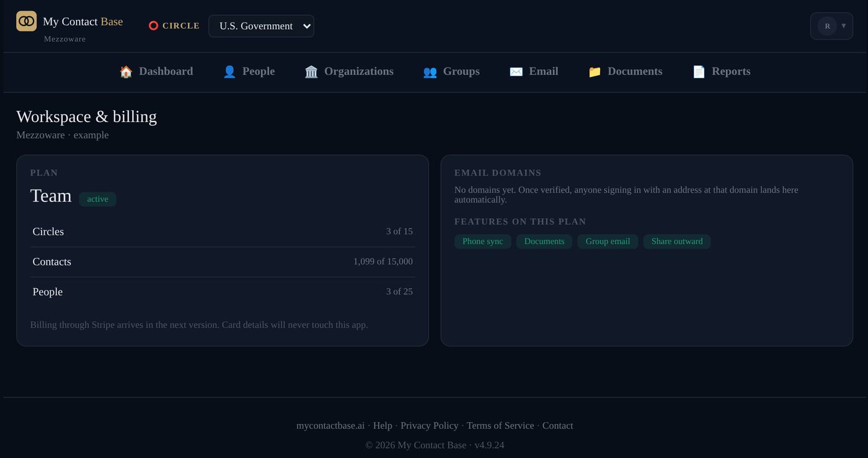
Task: Click the Dashboard house icon
Action: (126, 72)
